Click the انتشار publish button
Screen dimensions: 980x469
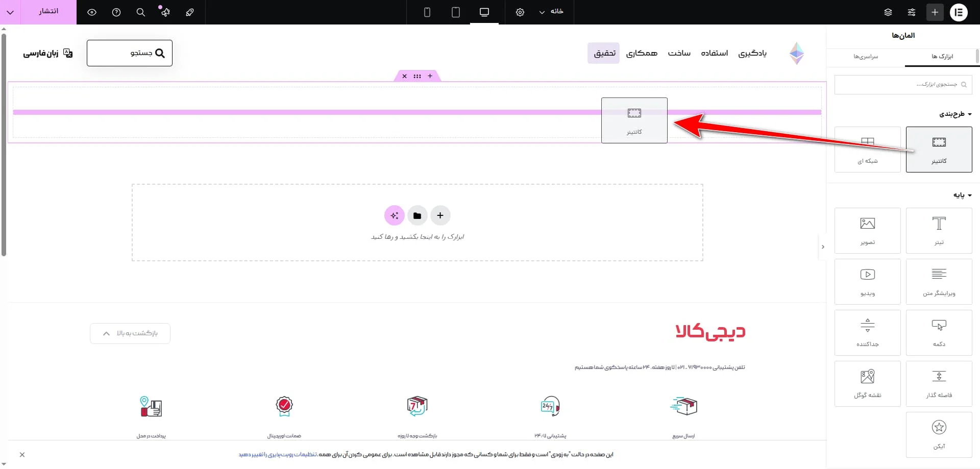[x=48, y=11]
